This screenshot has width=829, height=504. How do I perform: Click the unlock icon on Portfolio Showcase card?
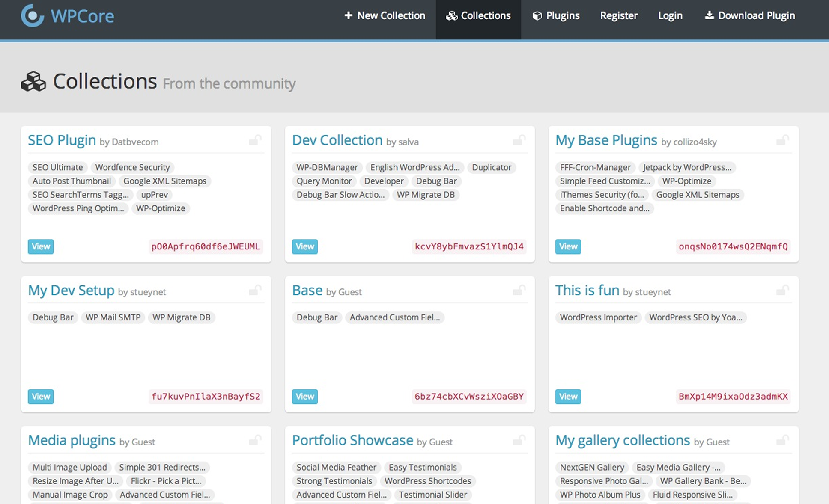pos(519,440)
